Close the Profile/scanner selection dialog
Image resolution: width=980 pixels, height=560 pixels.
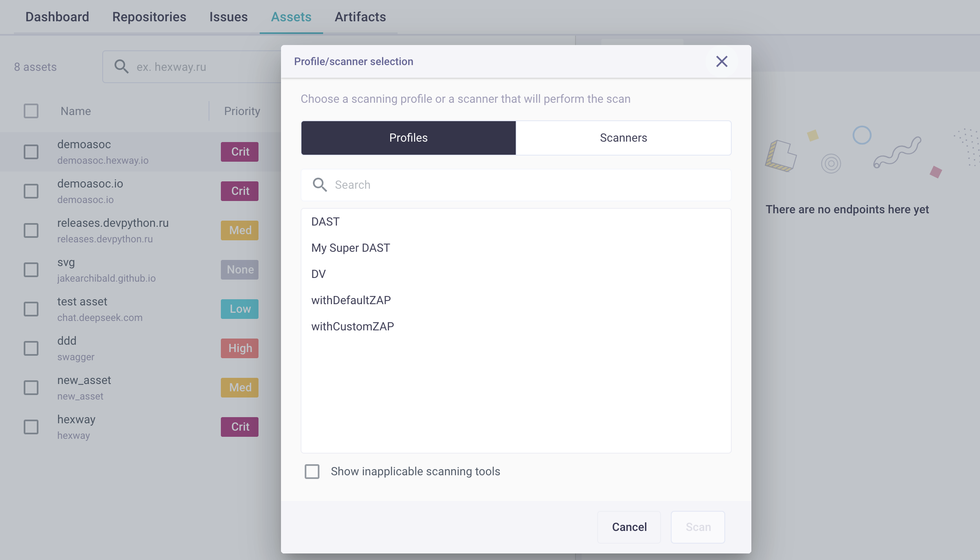(x=722, y=61)
